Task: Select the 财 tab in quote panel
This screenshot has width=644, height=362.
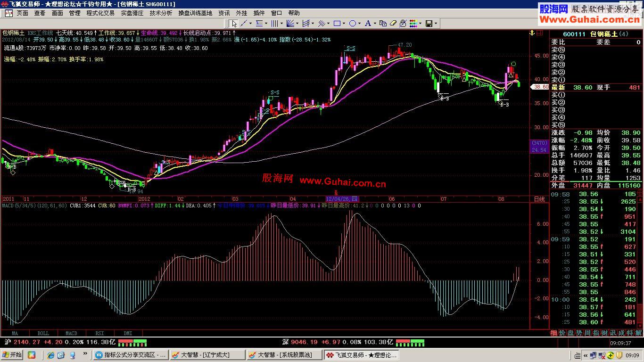Action: 604,333
